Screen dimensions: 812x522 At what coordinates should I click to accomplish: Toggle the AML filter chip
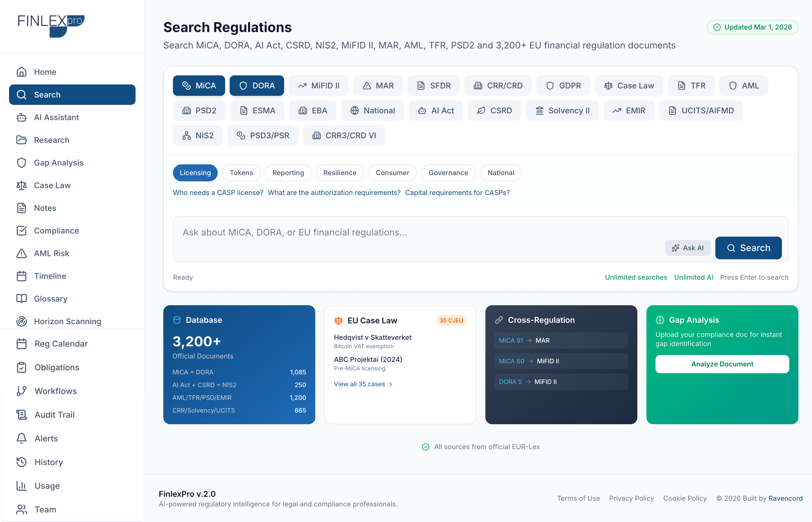tap(743, 85)
